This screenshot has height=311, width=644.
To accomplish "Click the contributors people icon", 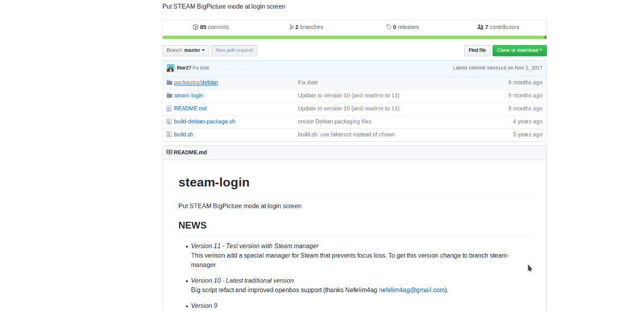I will click(480, 27).
